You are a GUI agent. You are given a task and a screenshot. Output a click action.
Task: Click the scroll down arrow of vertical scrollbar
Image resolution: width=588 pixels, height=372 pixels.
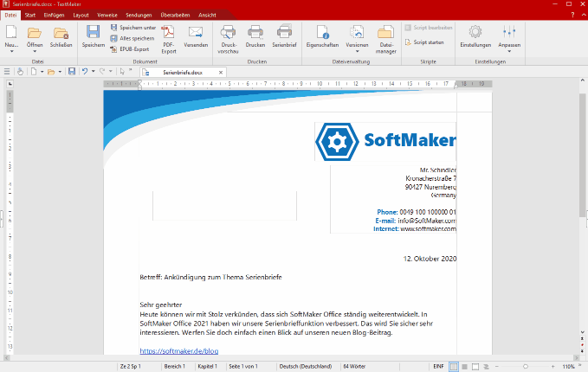click(x=583, y=332)
